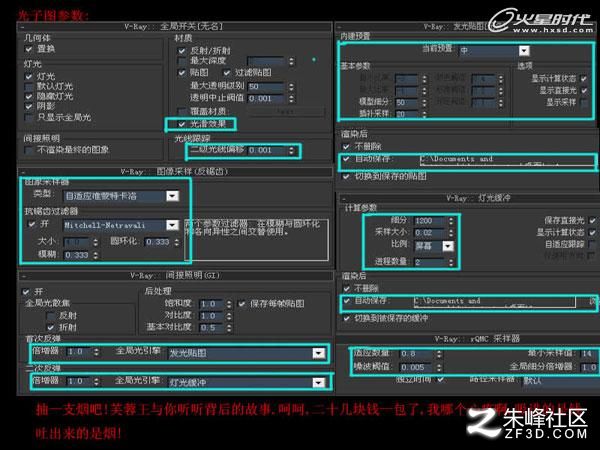Click the light cache 自动保存 path field
The height and width of the screenshot is (450, 600).
point(494,302)
